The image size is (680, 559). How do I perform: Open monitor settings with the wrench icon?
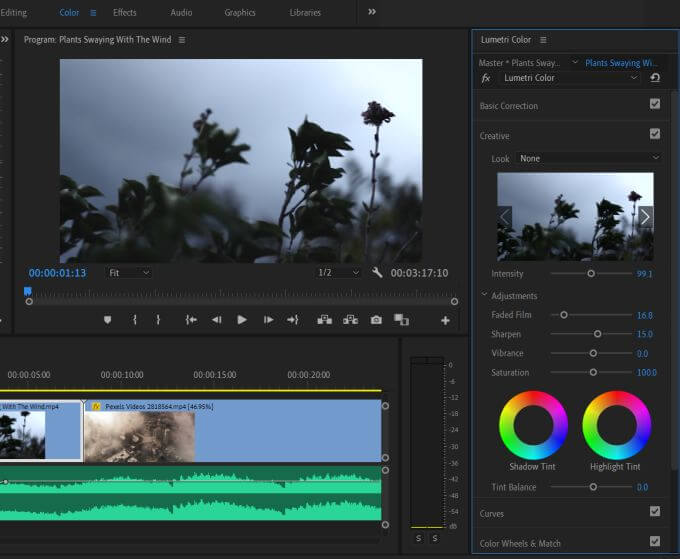pos(377,272)
